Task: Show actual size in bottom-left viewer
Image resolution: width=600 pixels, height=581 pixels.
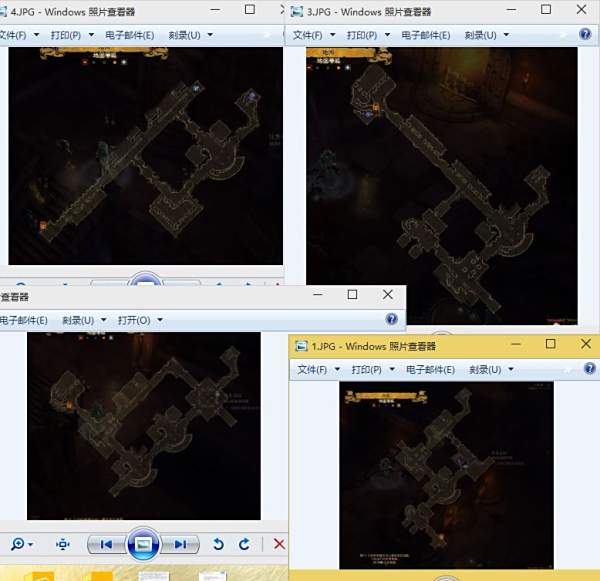Action: coord(62,544)
